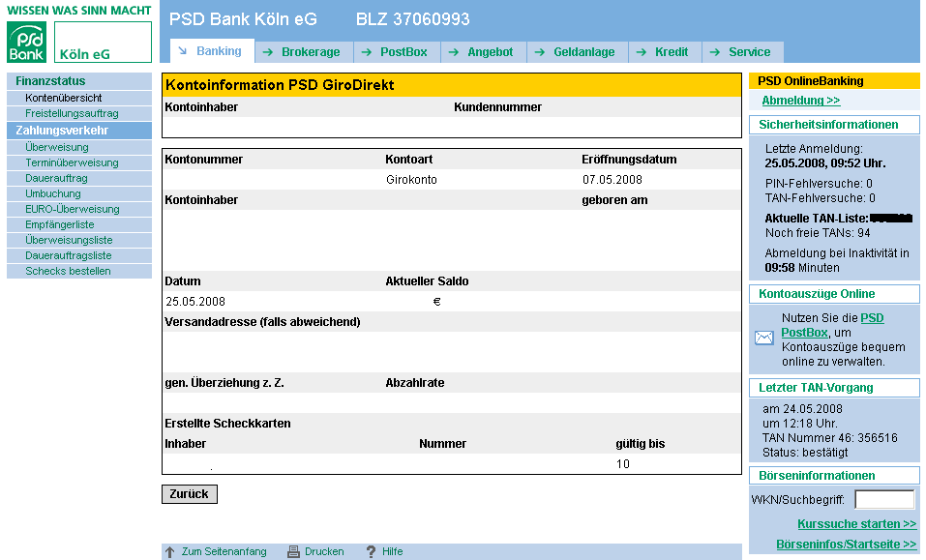Click the Kontoauszüge Online panel header
The height and width of the screenshot is (560, 926).
[x=834, y=294]
